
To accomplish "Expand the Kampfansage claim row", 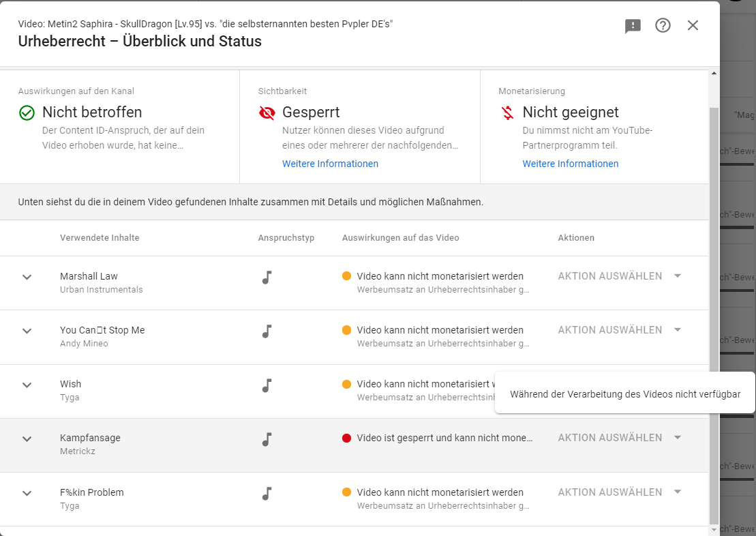I will pyautogui.click(x=27, y=439).
